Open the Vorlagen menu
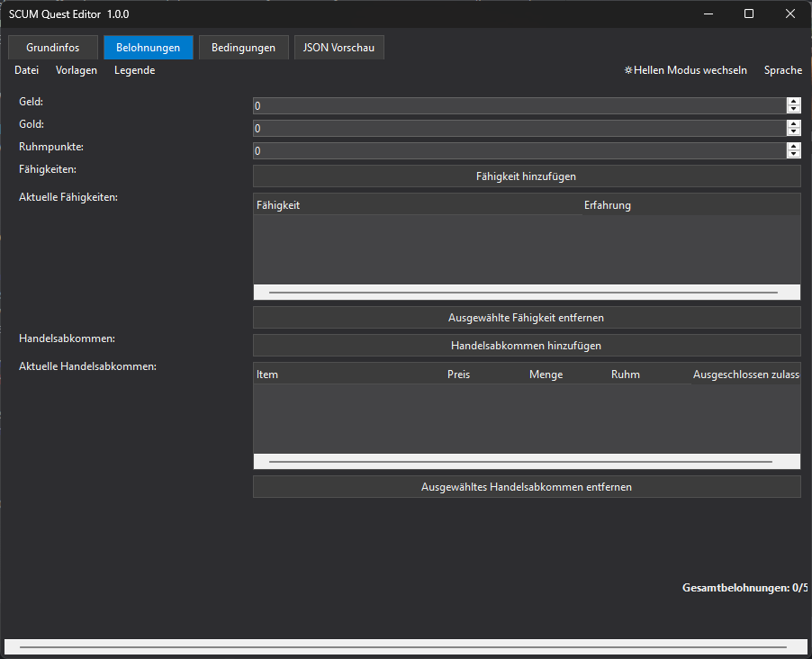The width and height of the screenshot is (812, 659). point(77,70)
